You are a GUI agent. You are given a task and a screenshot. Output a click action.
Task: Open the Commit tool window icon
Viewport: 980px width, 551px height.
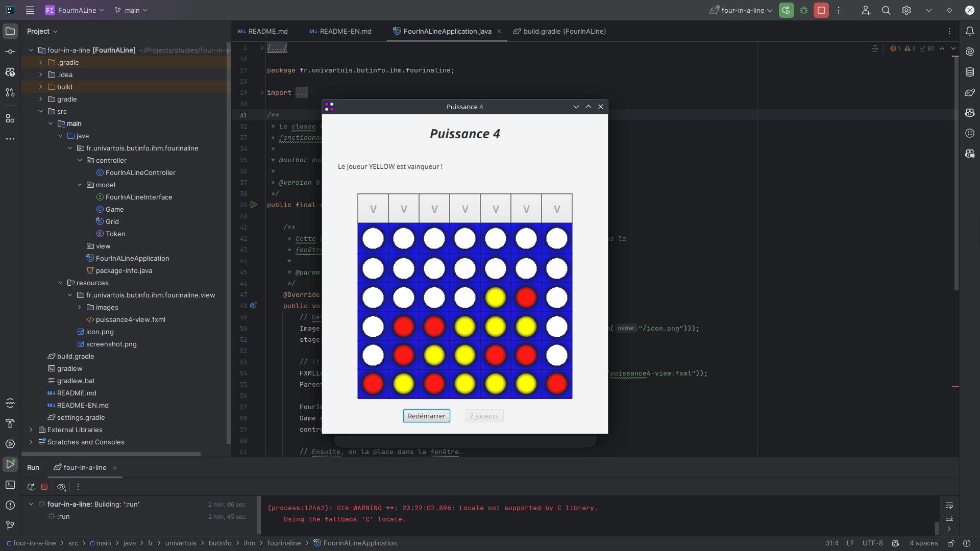click(10, 52)
